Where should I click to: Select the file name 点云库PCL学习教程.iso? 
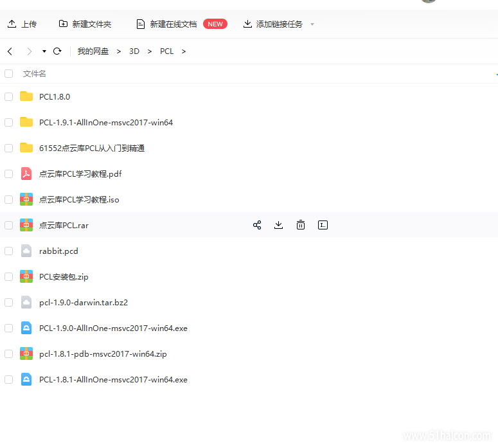point(79,199)
